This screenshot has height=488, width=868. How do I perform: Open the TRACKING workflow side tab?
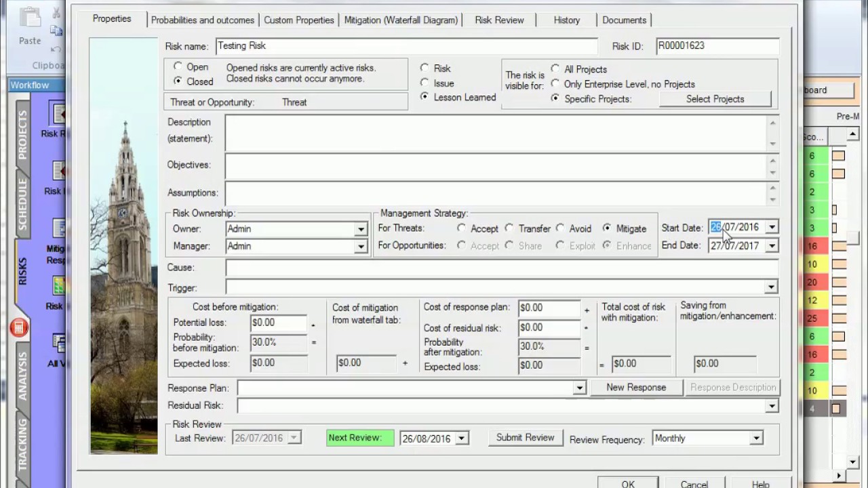pos(22,445)
